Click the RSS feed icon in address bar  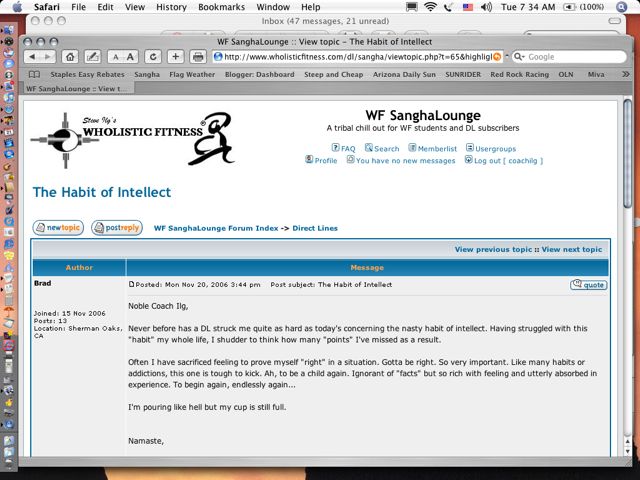coord(498,57)
